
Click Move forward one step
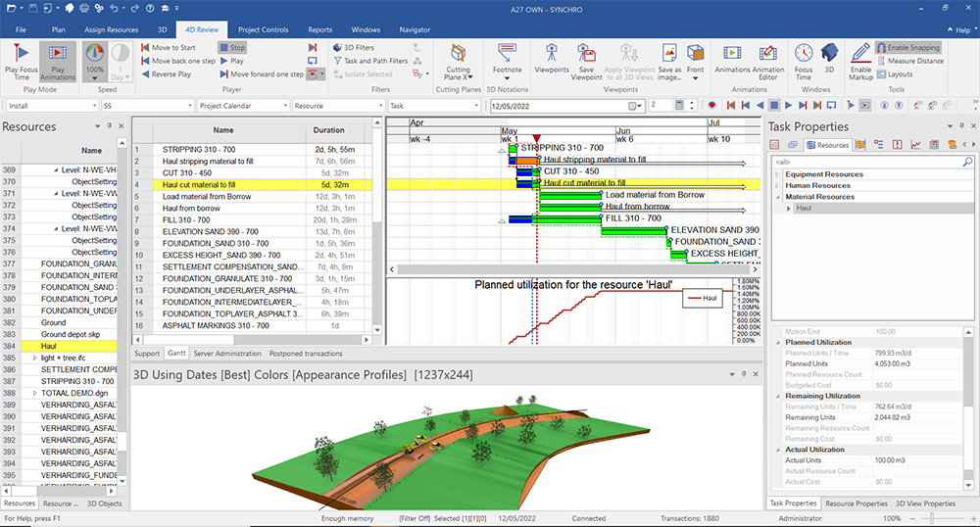pos(262,73)
